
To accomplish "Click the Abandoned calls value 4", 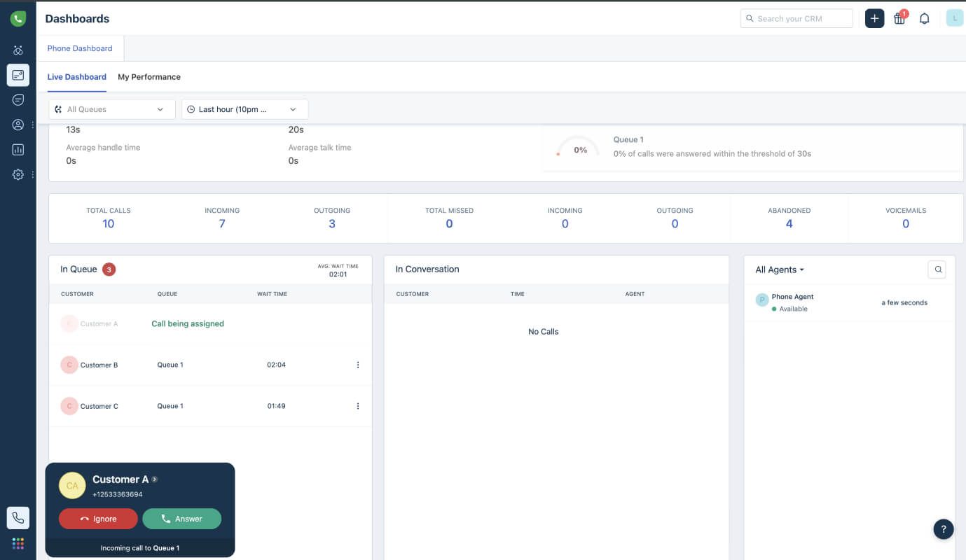I will [x=789, y=224].
